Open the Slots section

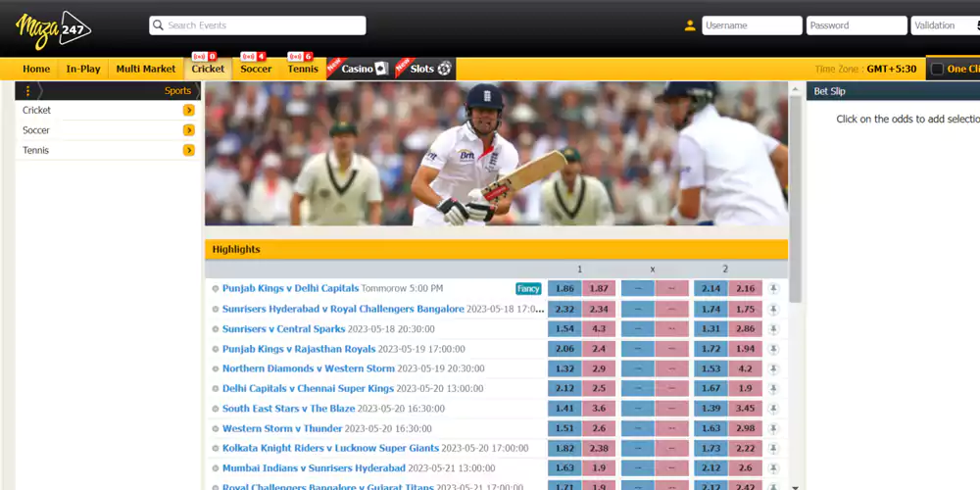click(x=427, y=69)
